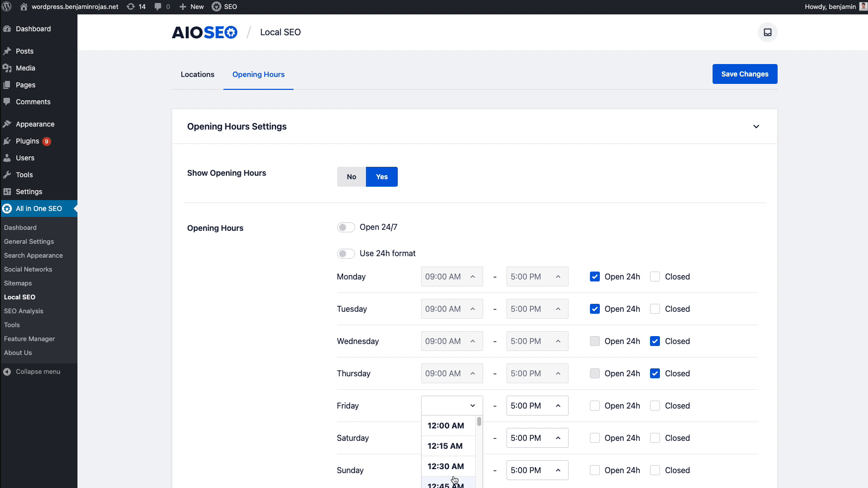Click the comments bubble icon in admin bar
This screenshot has height=488, width=868.
(x=158, y=6)
